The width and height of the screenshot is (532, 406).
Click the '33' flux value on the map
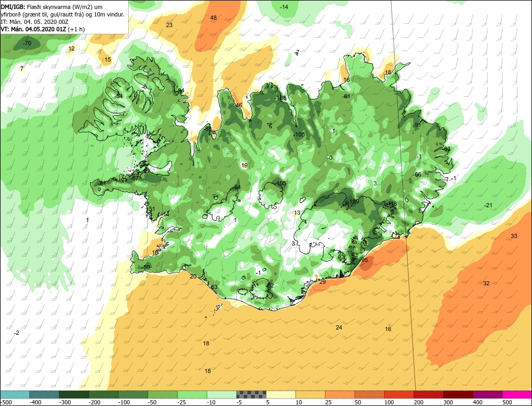514,236
